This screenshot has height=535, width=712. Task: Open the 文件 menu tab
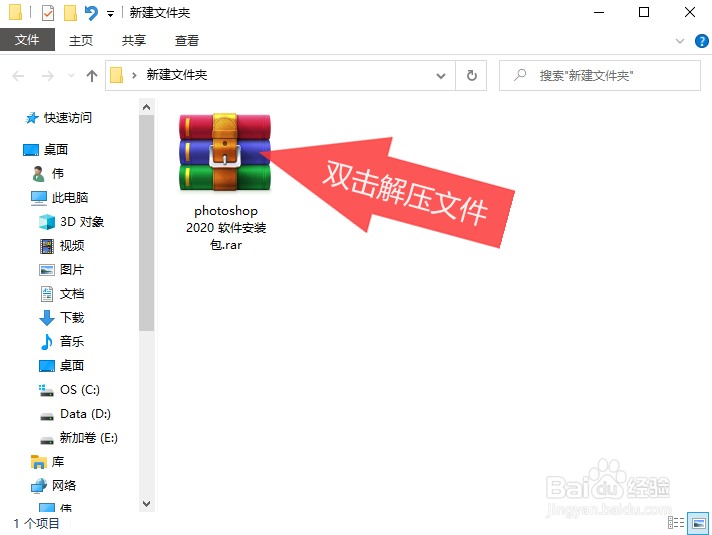(x=27, y=40)
